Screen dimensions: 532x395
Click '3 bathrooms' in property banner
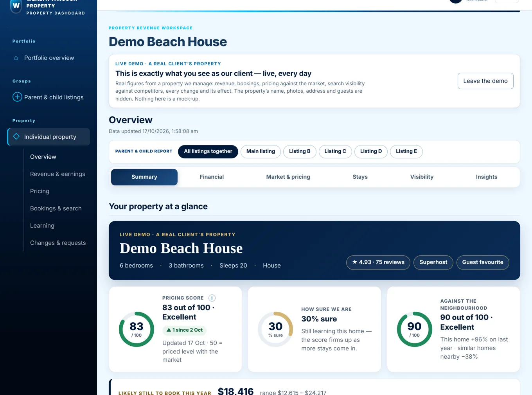(x=186, y=266)
